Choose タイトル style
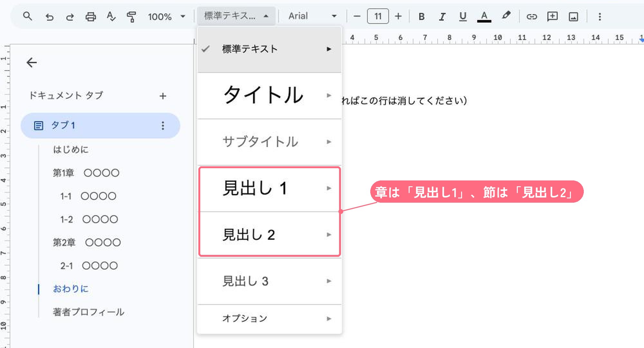This screenshot has width=644, height=348. tap(270, 95)
